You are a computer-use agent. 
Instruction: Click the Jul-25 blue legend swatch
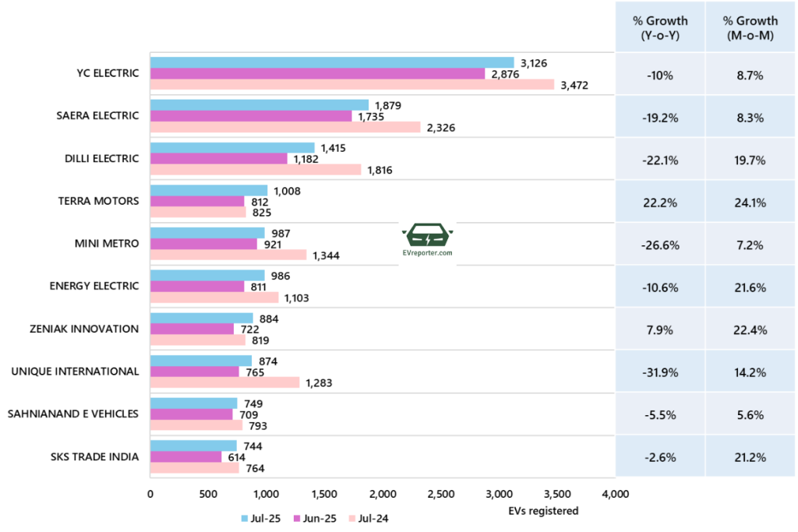[245, 519]
